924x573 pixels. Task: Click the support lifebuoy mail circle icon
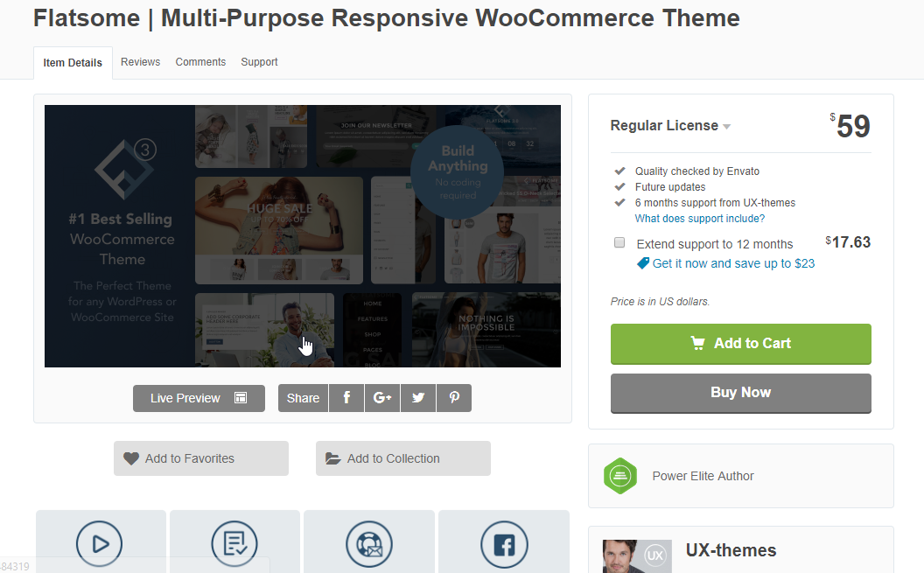369,544
